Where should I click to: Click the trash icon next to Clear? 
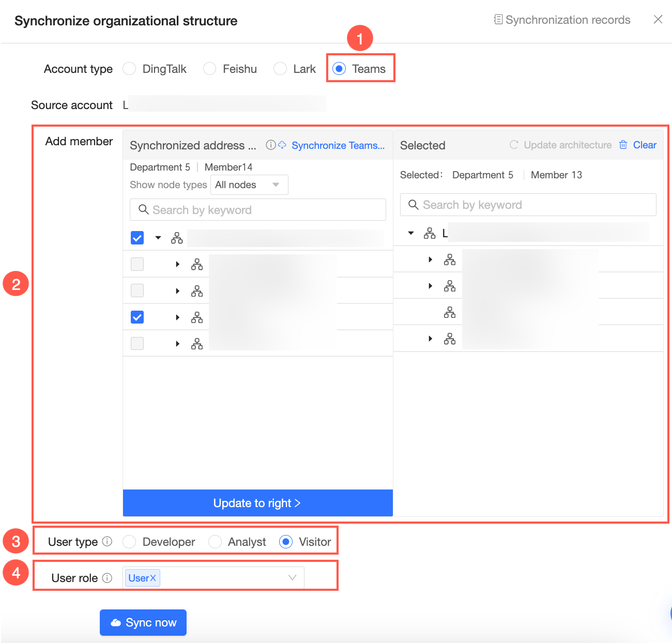[x=623, y=145]
